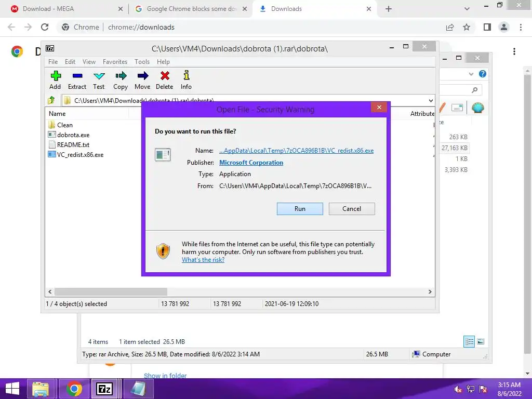Close the Security Warning dialog
Screen dimensions: 532x399
pos(379,108)
